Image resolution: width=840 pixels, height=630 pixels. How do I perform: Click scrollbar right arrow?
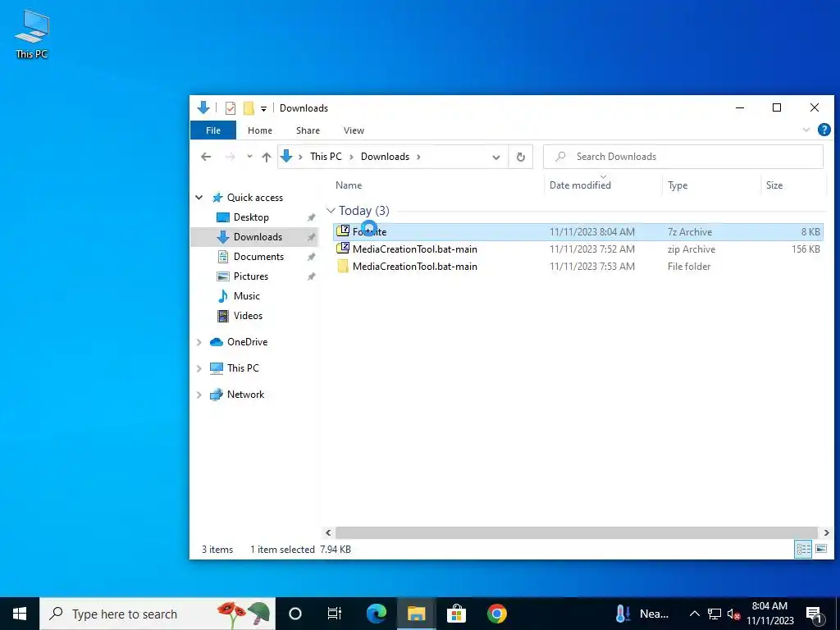pos(826,532)
